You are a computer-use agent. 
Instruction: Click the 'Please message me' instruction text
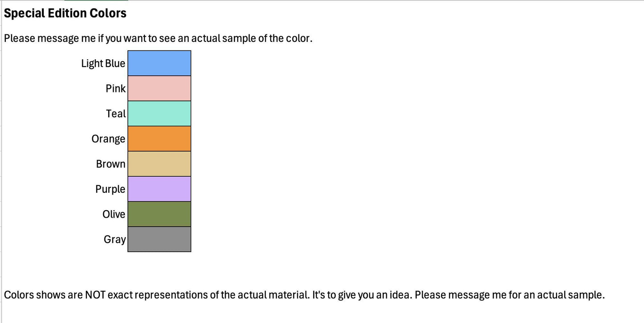point(158,38)
